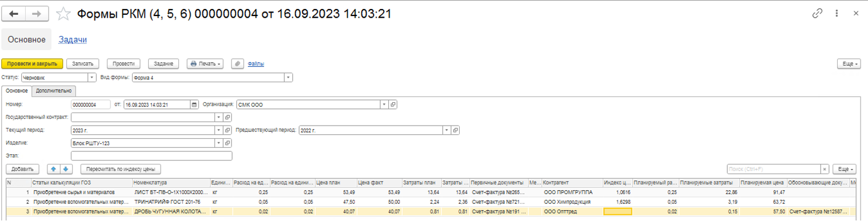Open the Задачи section
Screen dimensions: 868x221
point(73,39)
